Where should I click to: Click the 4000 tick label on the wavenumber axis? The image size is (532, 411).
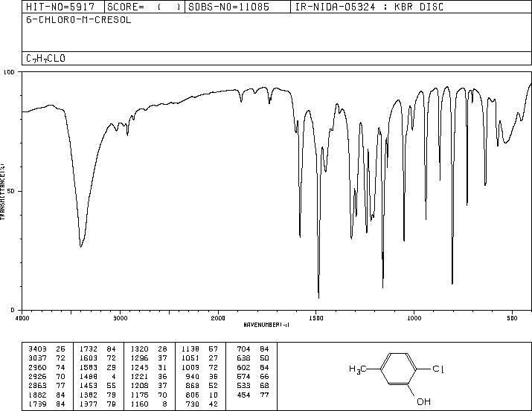pos(22,318)
